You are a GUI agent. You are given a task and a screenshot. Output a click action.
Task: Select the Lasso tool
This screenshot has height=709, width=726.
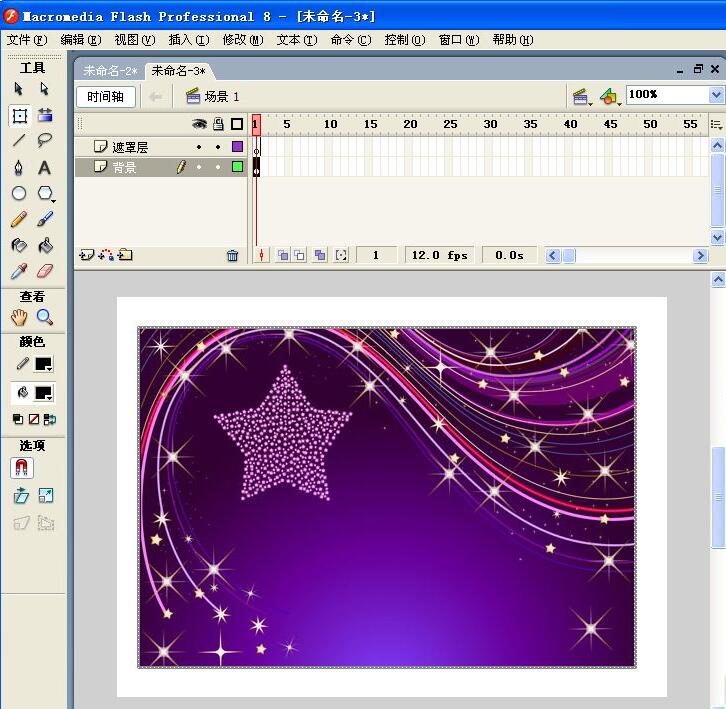tap(44, 140)
